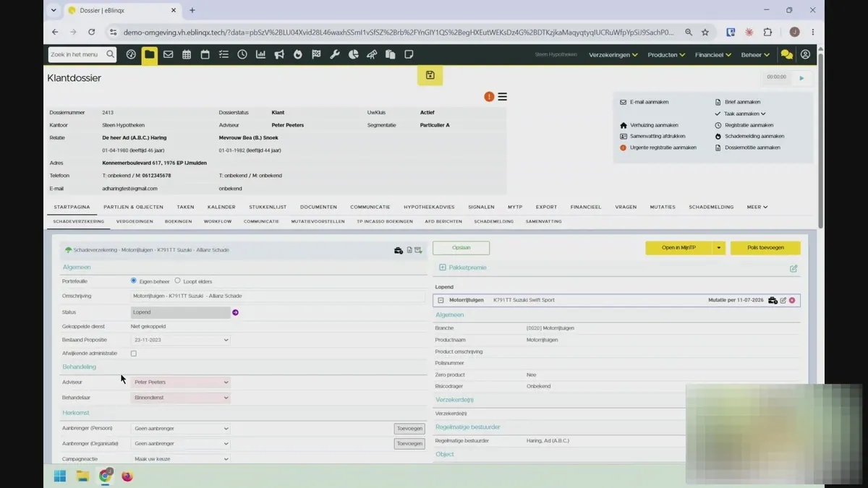Open the dashboard gauge icon
The width and height of the screenshot is (868, 488).
(x=131, y=54)
